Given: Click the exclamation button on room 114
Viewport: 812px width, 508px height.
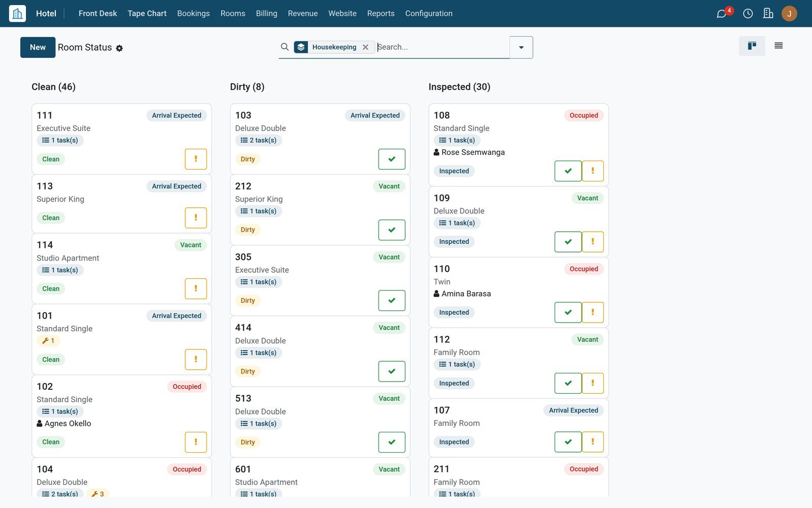Looking at the screenshot, I should coord(196,289).
